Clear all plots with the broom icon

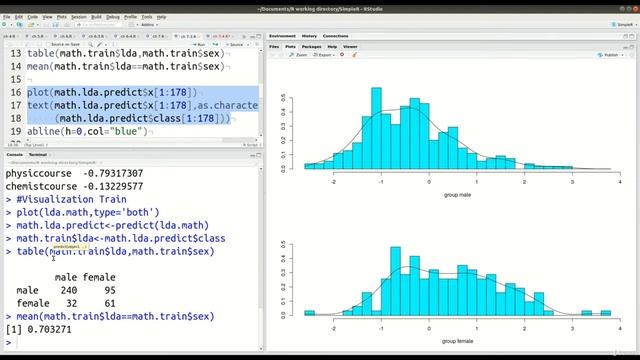pyautogui.click(x=354, y=55)
